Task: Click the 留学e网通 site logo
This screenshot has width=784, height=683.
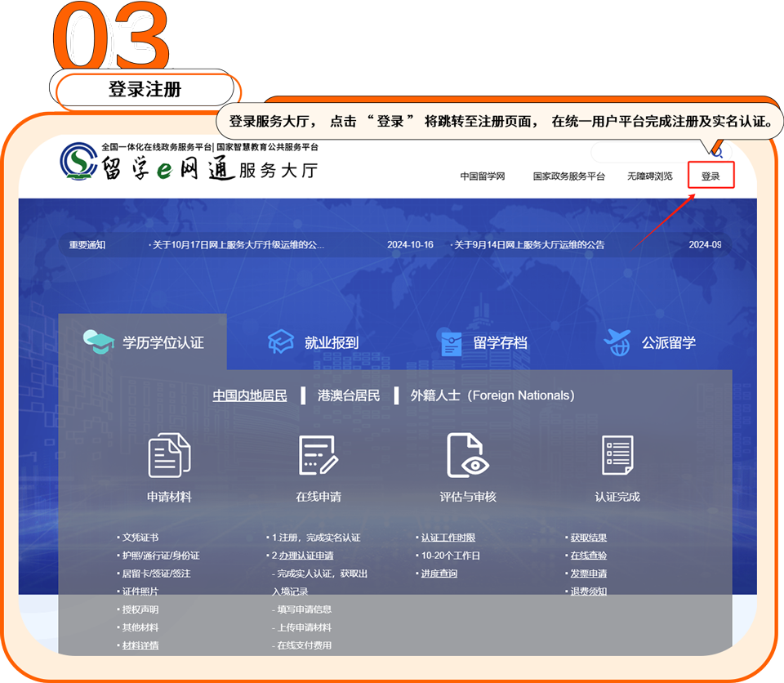Action: pos(189,163)
